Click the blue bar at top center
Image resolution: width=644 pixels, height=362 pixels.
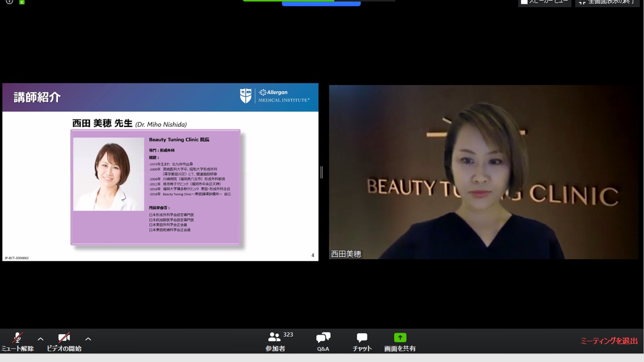click(321, 4)
